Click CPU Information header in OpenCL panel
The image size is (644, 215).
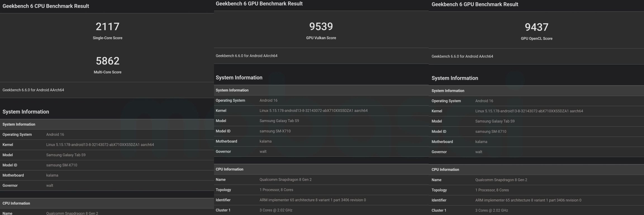coord(445,170)
